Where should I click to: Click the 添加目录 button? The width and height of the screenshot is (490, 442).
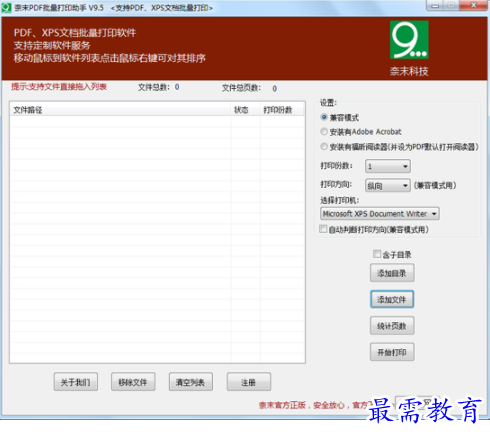pos(392,273)
